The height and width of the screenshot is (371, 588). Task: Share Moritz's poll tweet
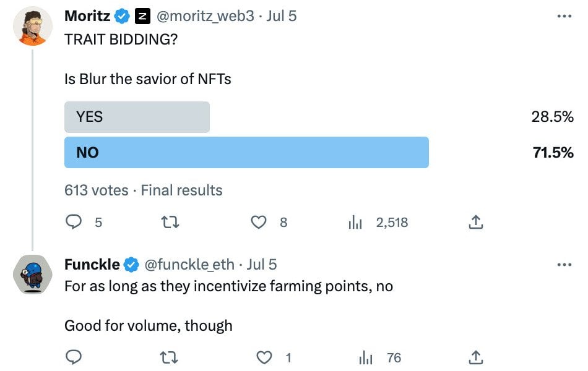pos(475,222)
